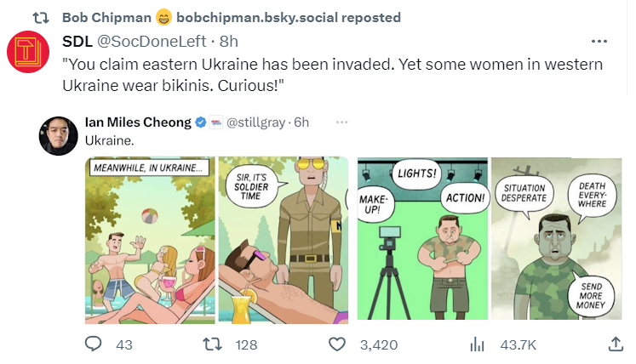The image size is (636, 364).
Task: Like the post using the heart icon
Action: pos(338,344)
